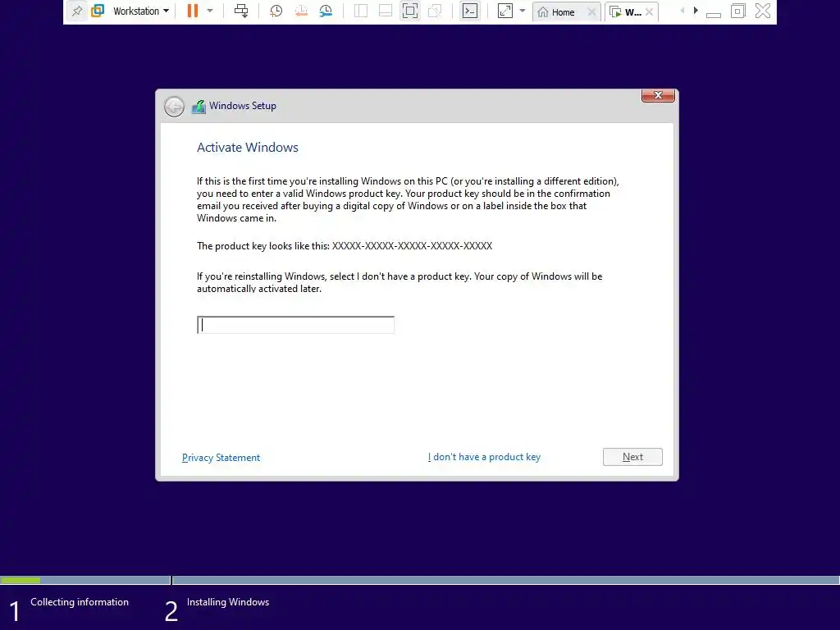This screenshot has width=840, height=630.
Task: Go back in Windows Setup
Action: tap(174, 107)
